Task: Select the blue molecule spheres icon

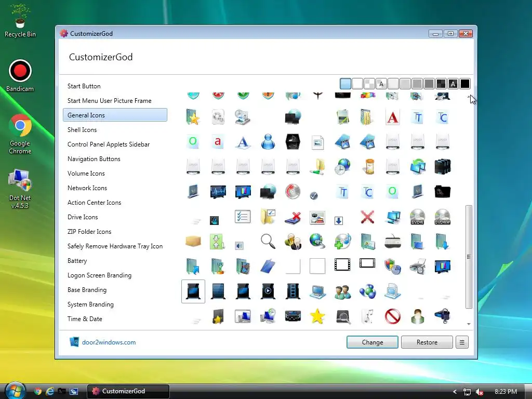Action: [368, 291]
